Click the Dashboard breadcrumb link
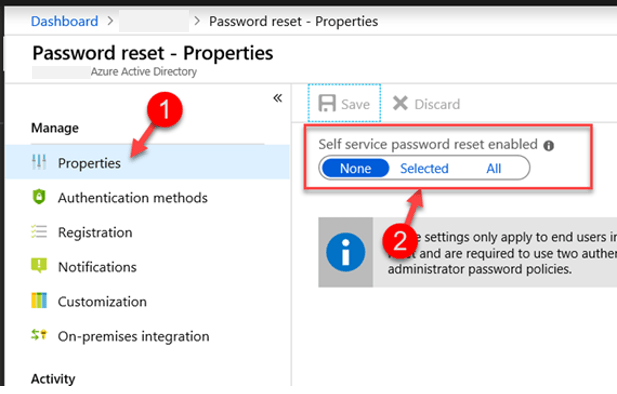This screenshot has width=617, height=394. click(x=65, y=21)
